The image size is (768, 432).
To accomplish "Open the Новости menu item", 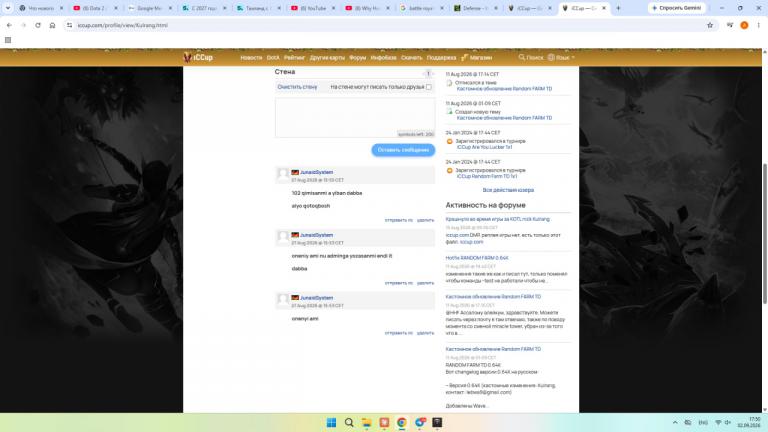I will pos(251,57).
